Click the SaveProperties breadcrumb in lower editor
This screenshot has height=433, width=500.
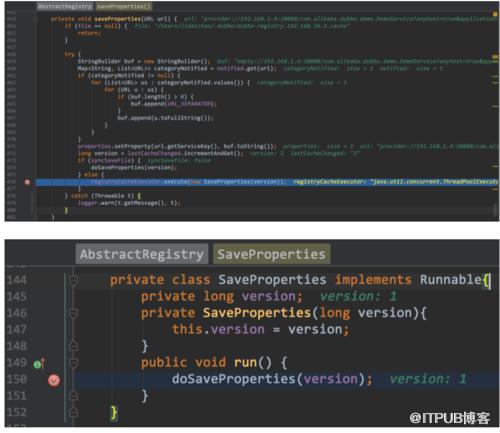(x=272, y=254)
